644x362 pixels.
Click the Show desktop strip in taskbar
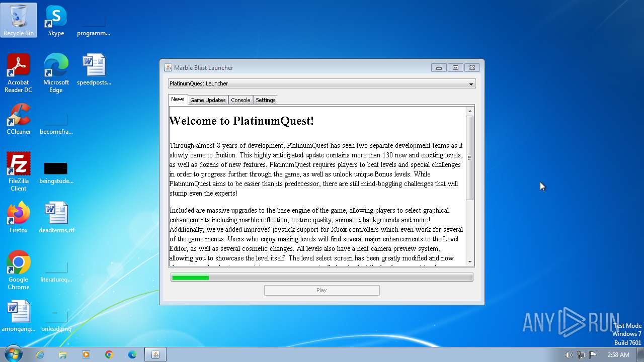pos(640,354)
